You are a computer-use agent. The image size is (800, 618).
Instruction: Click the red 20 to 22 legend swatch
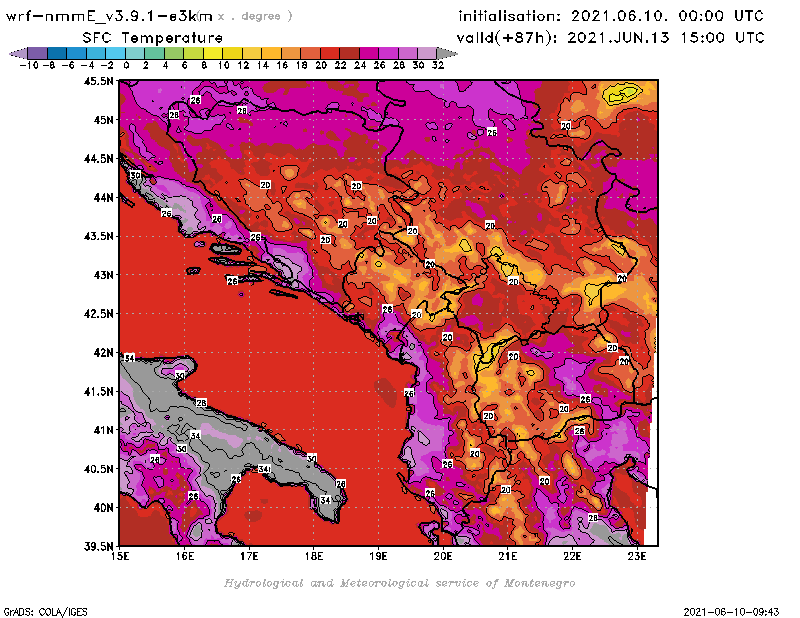point(330,53)
